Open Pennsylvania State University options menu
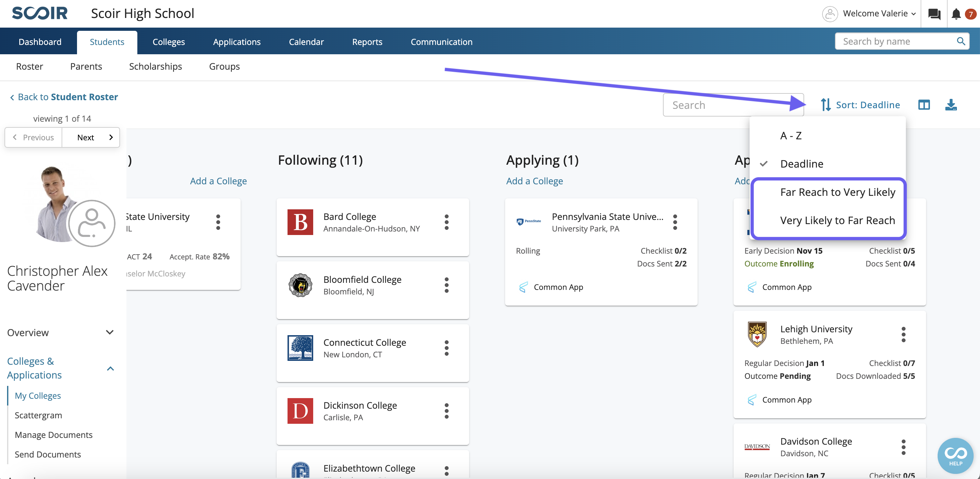The image size is (980, 479). (675, 222)
